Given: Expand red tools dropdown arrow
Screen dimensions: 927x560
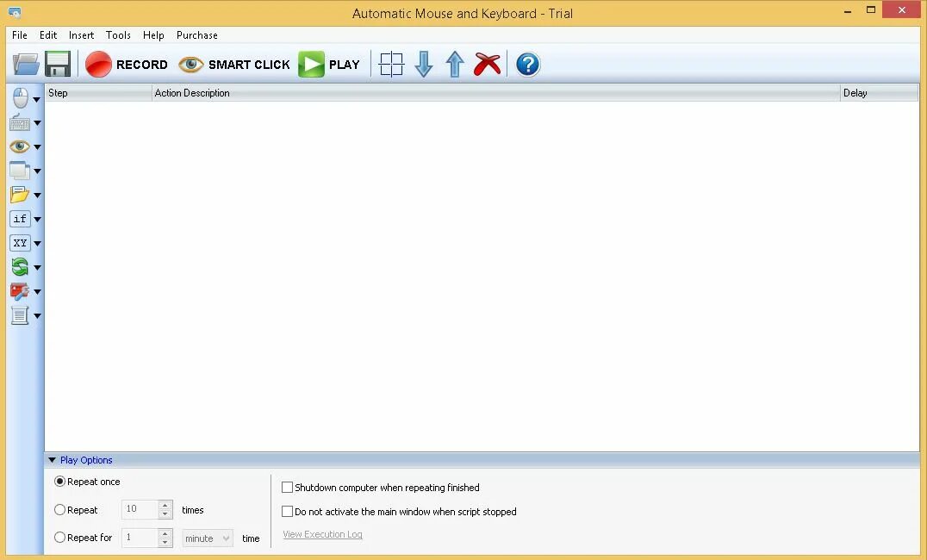Looking at the screenshot, I should (x=37, y=291).
